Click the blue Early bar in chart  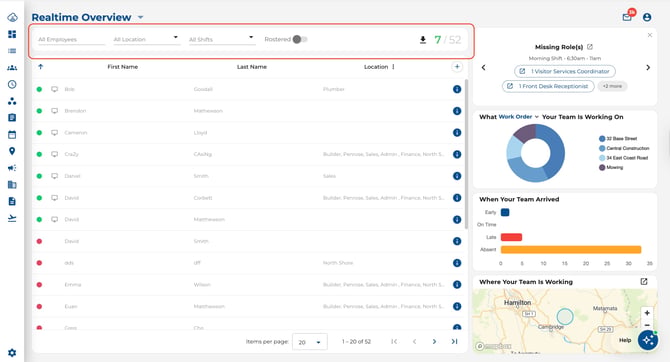click(505, 212)
